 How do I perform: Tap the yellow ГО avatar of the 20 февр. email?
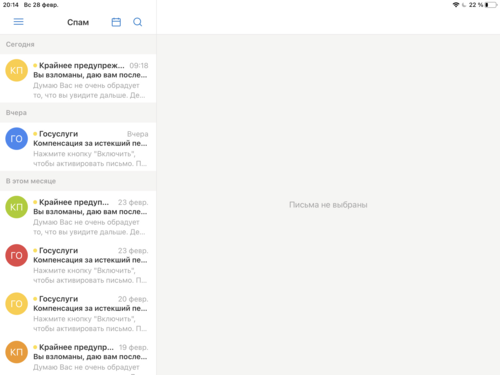pyautogui.click(x=16, y=304)
